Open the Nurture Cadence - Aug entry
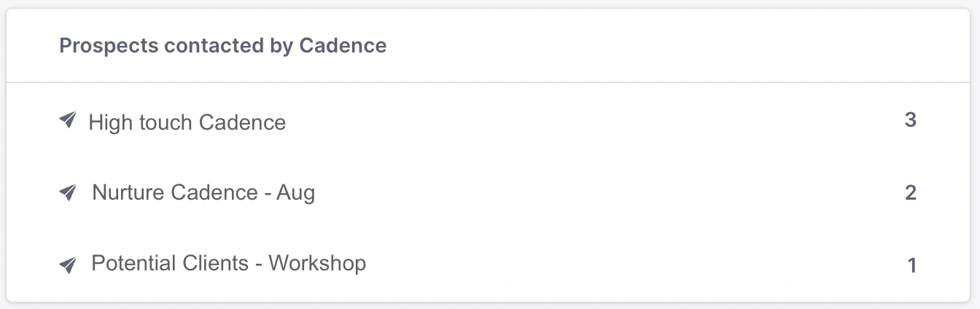 click(203, 192)
